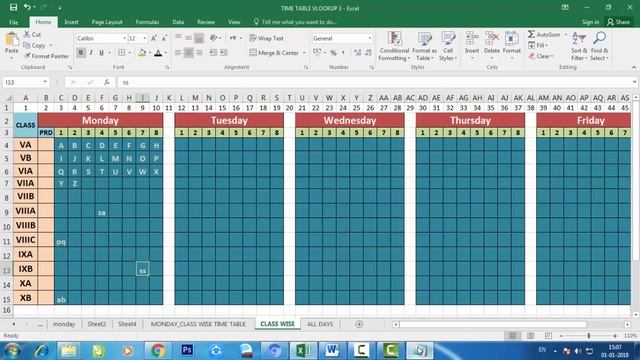Open Conditional Formatting
Image resolution: width=640 pixels, height=360 pixels.
[394, 46]
